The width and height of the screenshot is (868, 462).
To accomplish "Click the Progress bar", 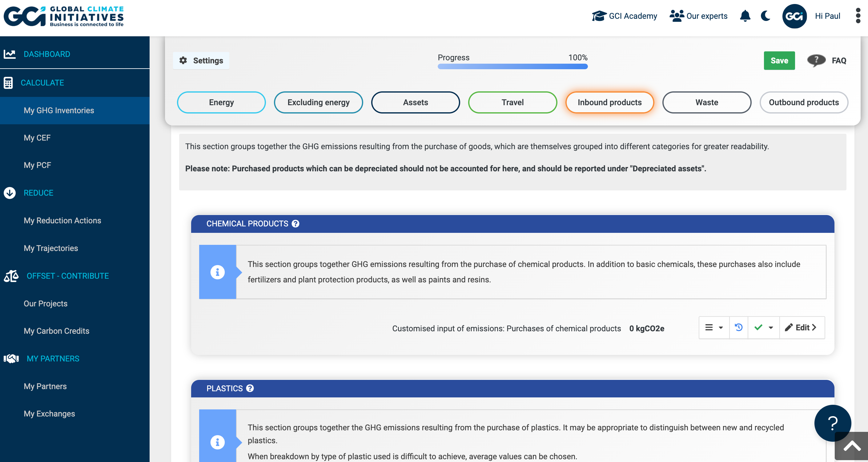I will (x=512, y=66).
